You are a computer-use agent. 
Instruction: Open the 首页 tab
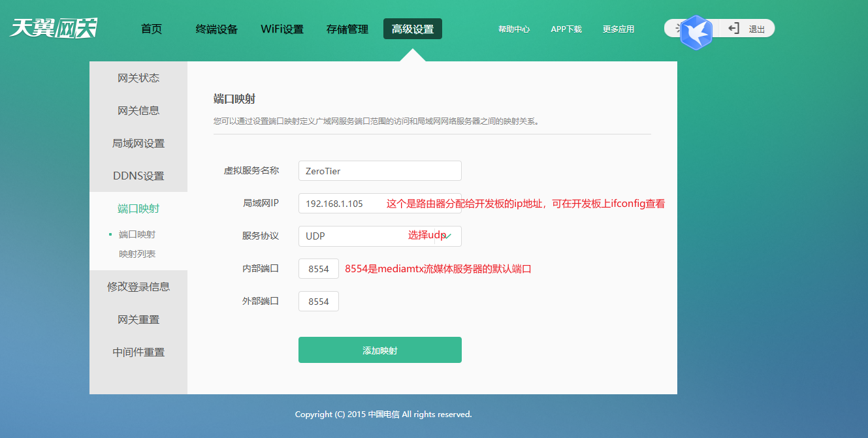pos(152,29)
